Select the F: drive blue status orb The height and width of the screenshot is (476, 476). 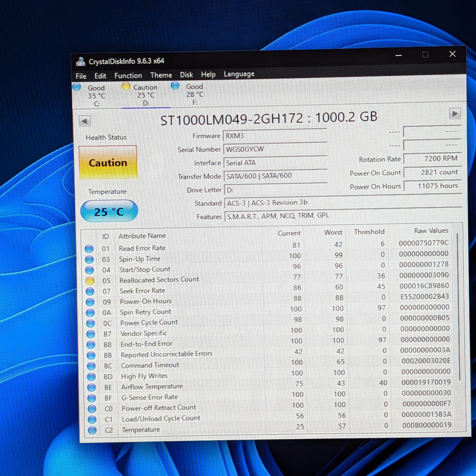(175, 86)
